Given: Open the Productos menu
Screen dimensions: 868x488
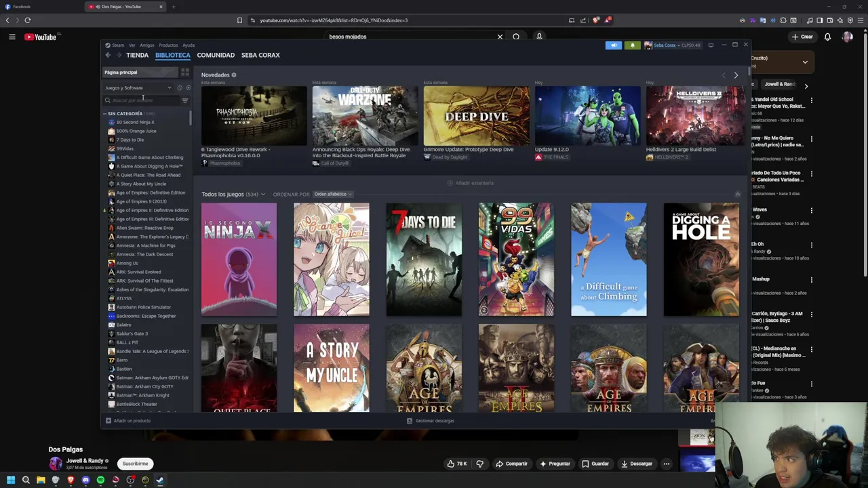Looking at the screenshot, I should click(x=168, y=45).
